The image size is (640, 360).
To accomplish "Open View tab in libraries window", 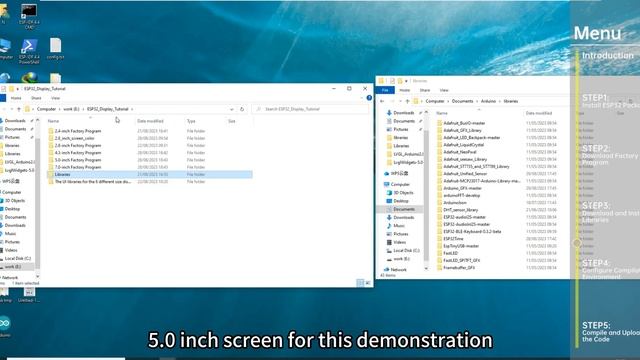I will (444, 90).
